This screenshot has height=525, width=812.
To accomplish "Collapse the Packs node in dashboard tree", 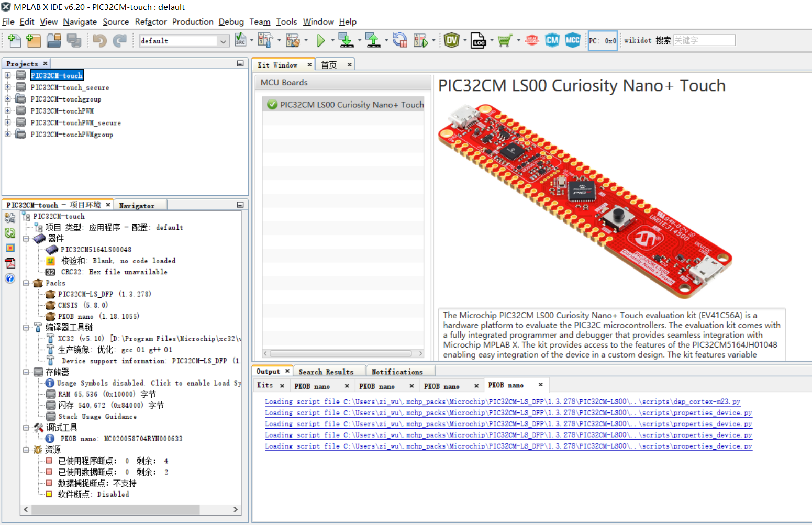I will point(26,283).
